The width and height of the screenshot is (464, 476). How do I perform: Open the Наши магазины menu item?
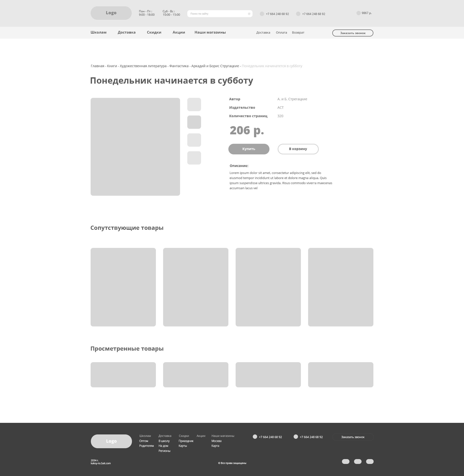(x=210, y=32)
